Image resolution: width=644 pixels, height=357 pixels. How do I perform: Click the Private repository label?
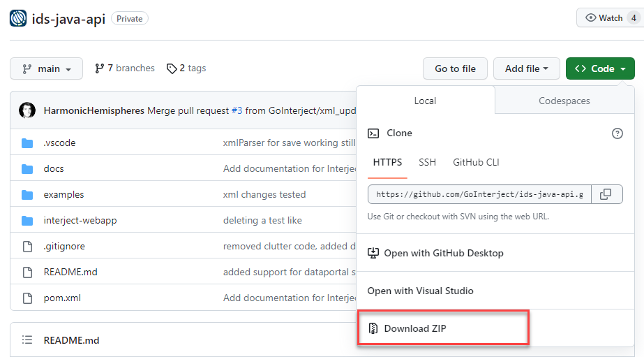129,18
